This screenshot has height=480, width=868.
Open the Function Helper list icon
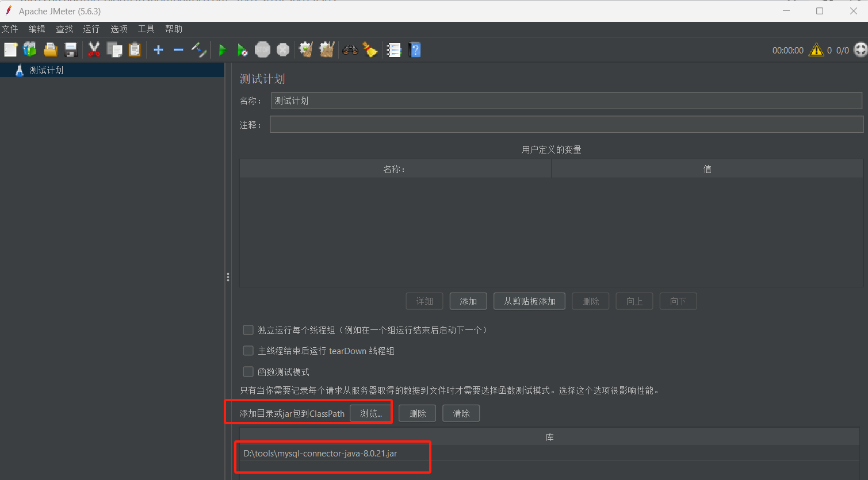(x=394, y=50)
